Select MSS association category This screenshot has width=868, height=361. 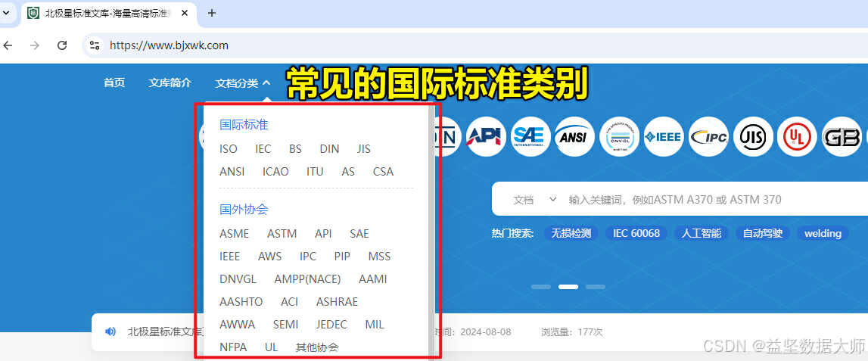click(379, 257)
